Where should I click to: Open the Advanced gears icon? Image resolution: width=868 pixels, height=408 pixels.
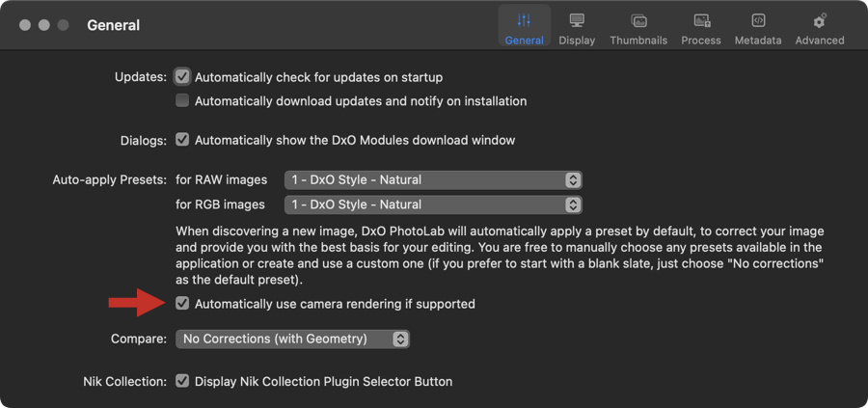(x=819, y=21)
